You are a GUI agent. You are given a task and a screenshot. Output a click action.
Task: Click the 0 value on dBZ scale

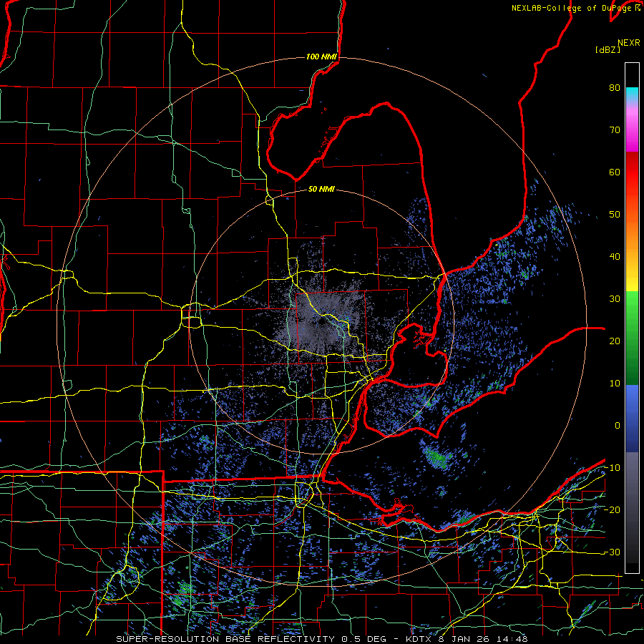coord(618,426)
